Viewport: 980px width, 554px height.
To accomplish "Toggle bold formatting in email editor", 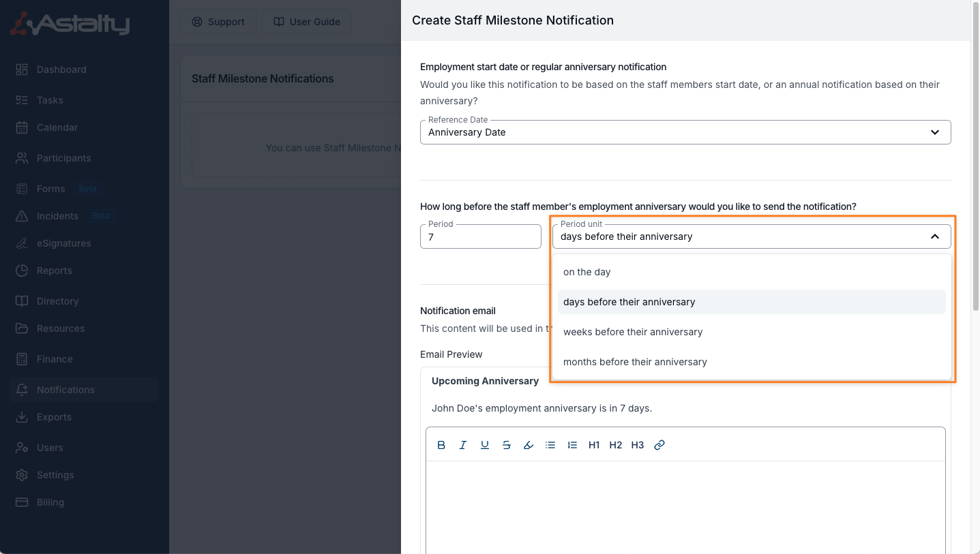I will tap(441, 445).
